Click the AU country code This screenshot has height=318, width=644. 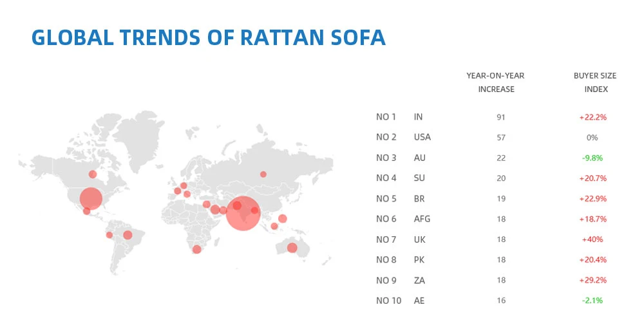[x=419, y=158]
